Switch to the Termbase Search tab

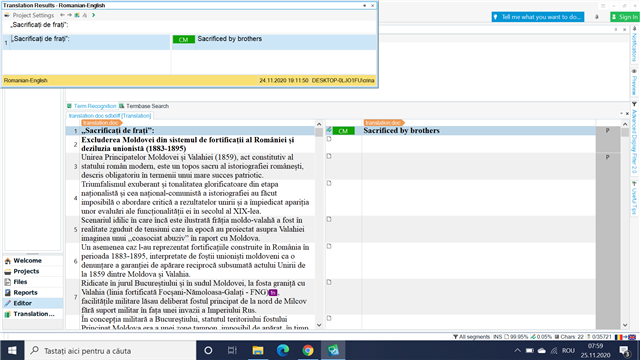pos(144,106)
